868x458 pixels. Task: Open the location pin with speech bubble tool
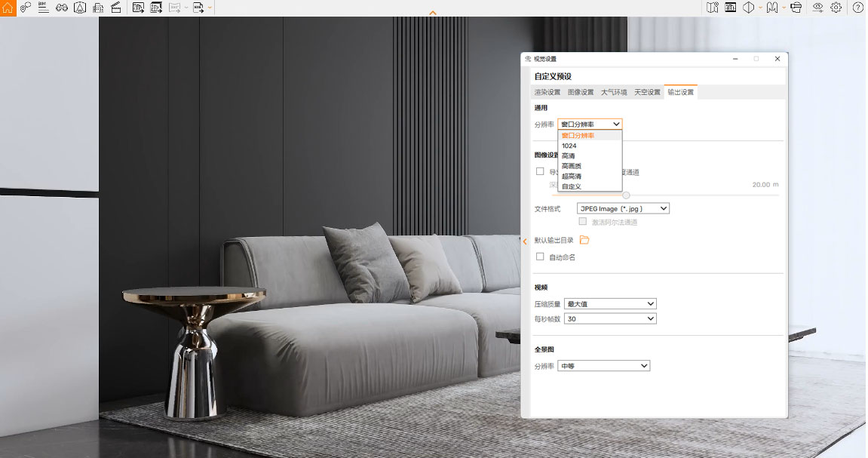click(x=26, y=8)
